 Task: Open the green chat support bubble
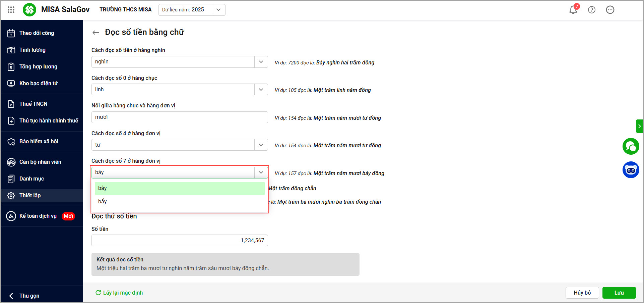[631, 146]
